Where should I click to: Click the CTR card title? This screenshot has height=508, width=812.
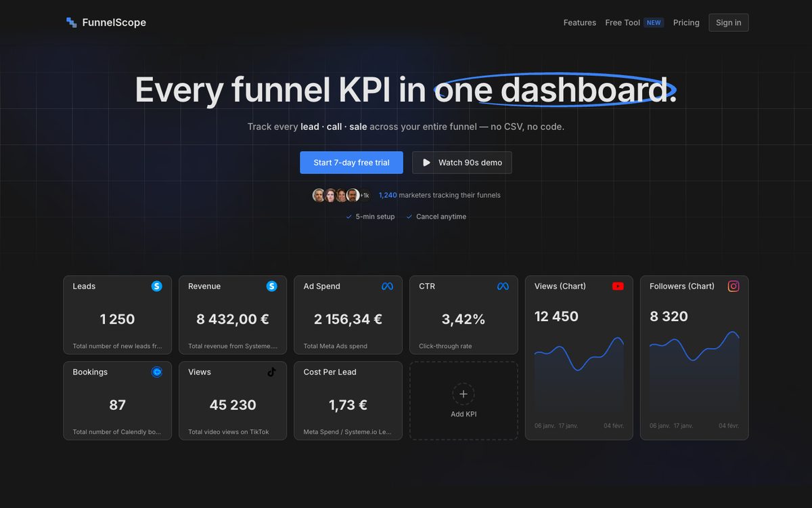click(427, 287)
